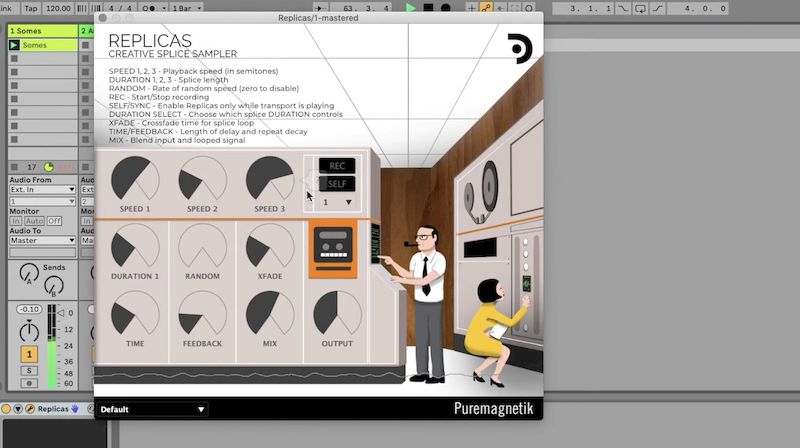
Task: Click the first clip slot square in track 2
Action: click(x=86, y=45)
